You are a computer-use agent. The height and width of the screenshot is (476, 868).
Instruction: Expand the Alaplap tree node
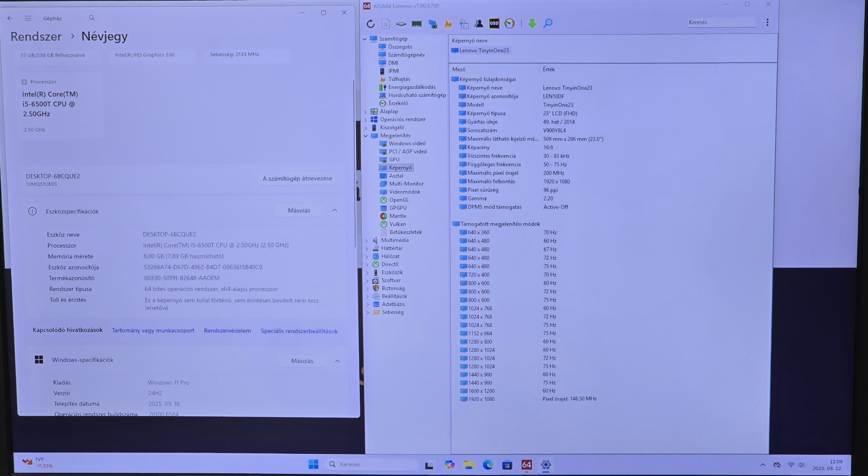[x=366, y=111]
